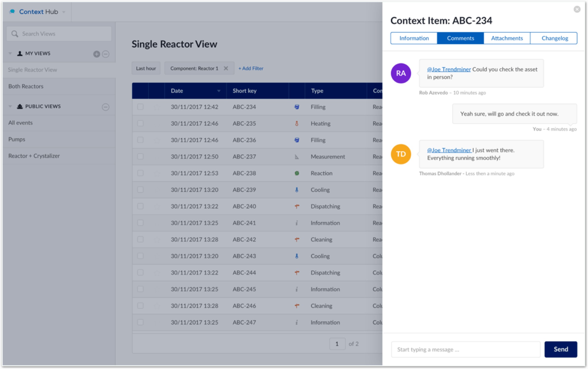588x369 pixels.
Task: Open the Both Reactors view
Action: pos(59,86)
